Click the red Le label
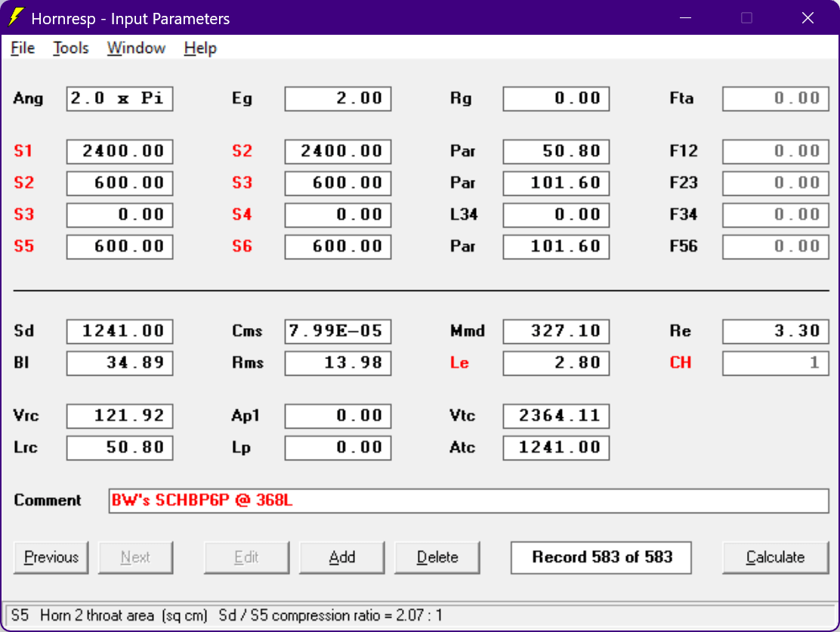The image size is (840, 632). pos(459,363)
